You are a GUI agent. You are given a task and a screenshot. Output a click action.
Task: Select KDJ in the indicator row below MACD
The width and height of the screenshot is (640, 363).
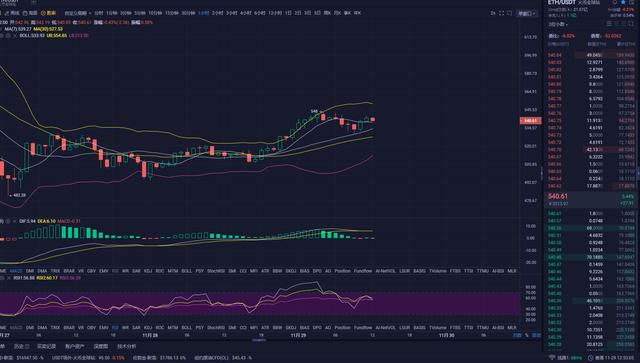tap(148, 271)
